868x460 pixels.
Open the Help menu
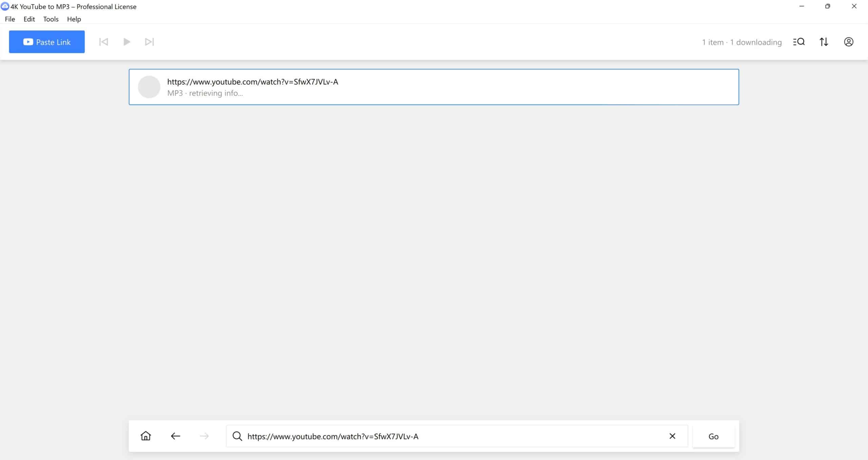coord(74,19)
